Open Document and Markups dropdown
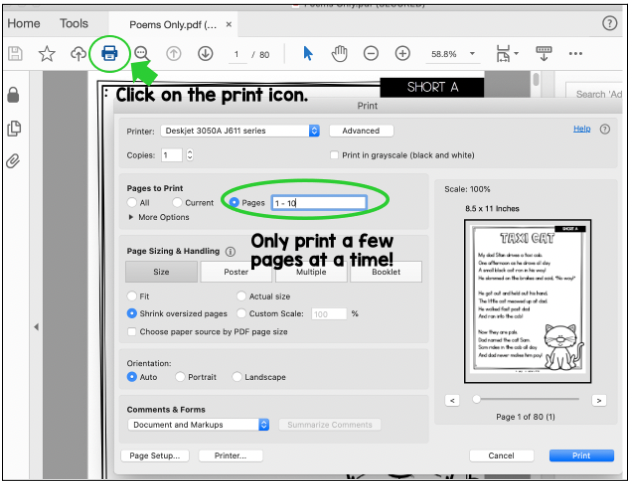 pos(198,425)
